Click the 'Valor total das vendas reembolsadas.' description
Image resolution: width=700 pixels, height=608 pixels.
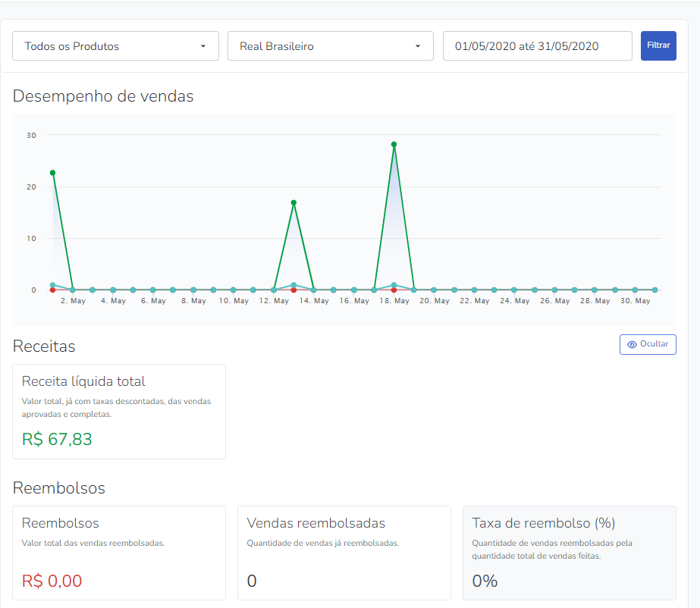pyautogui.click(x=93, y=543)
